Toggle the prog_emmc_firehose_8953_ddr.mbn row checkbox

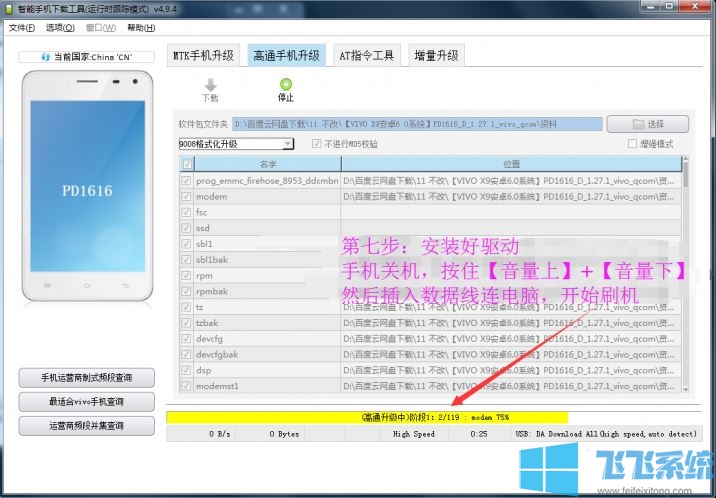point(186,181)
